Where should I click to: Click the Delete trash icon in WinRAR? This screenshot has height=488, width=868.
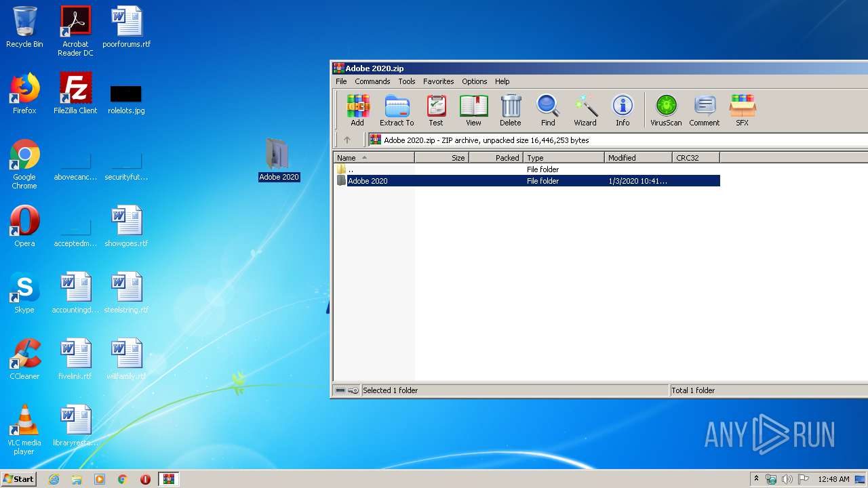[x=511, y=110]
